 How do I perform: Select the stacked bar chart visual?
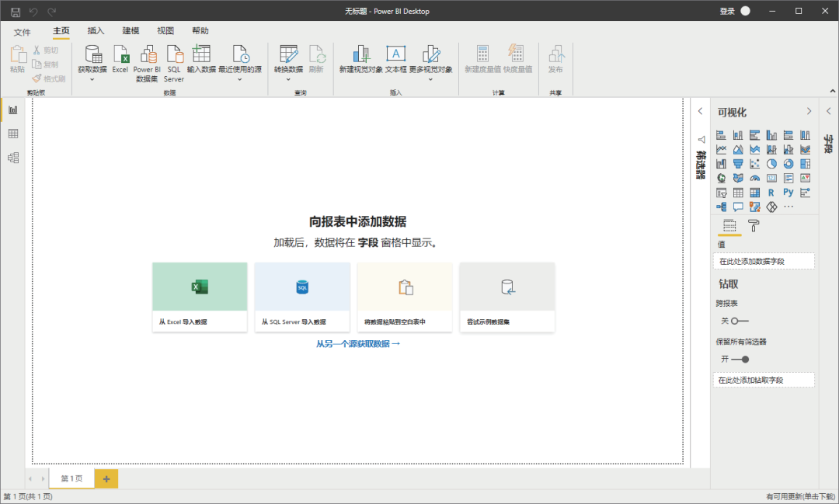pyautogui.click(x=721, y=135)
